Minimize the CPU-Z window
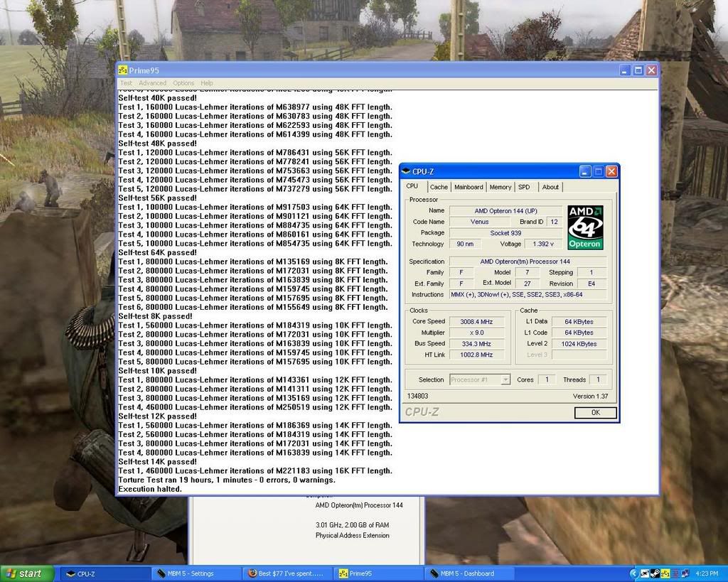The width and height of the screenshot is (728, 582). [x=585, y=172]
